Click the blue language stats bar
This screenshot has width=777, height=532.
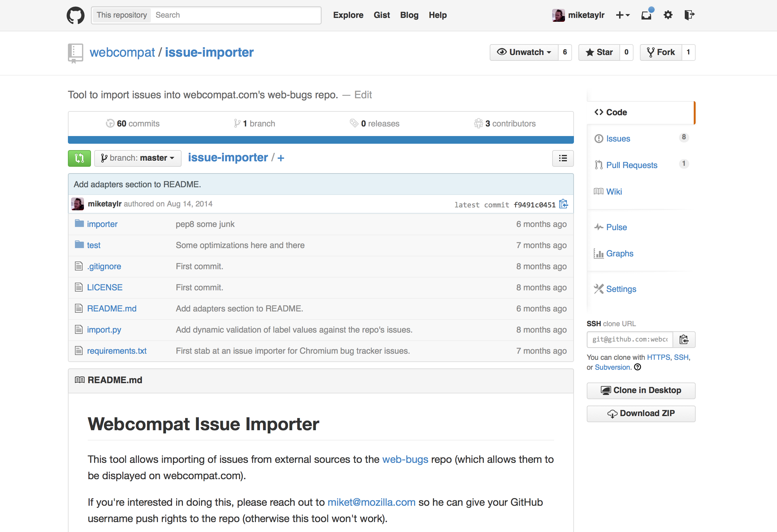321,140
